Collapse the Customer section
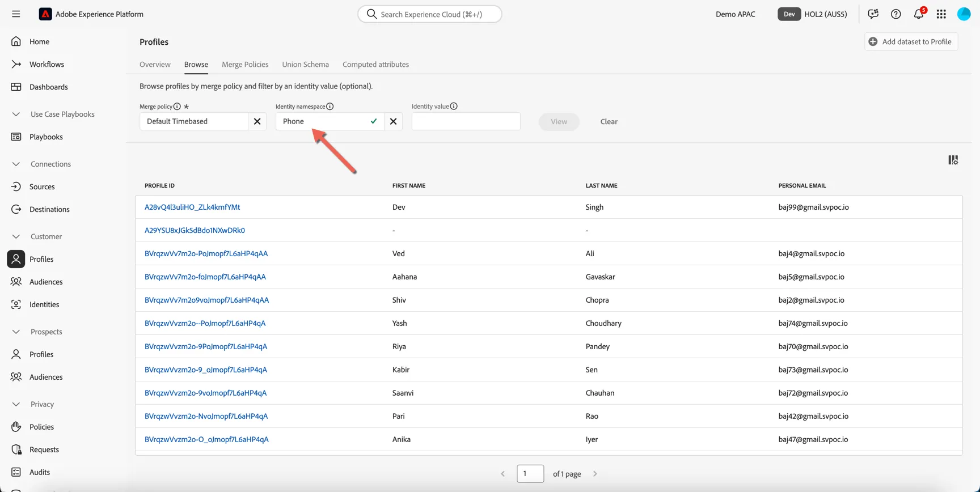 coord(16,236)
